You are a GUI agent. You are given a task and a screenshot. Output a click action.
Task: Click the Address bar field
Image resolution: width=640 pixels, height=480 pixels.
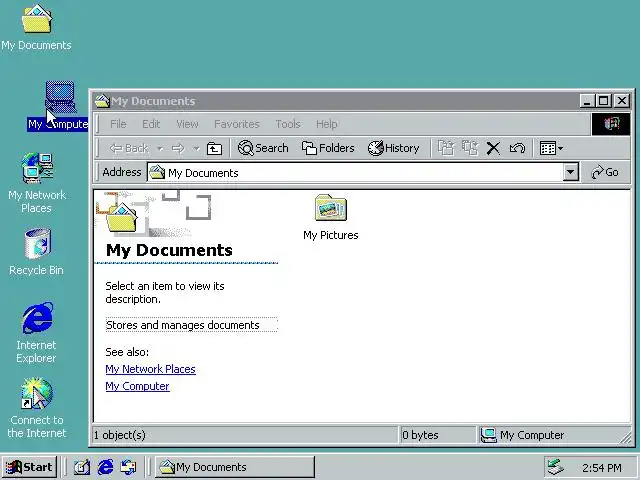355,173
